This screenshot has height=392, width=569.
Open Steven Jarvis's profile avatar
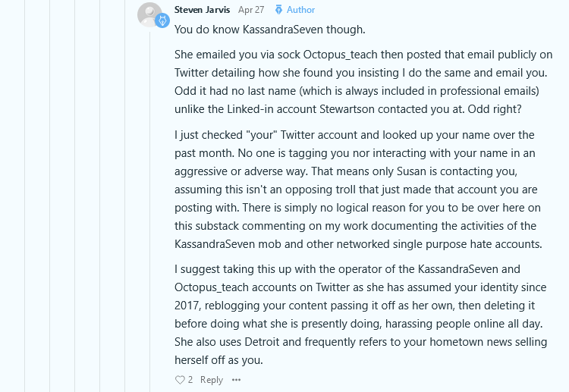tap(149, 14)
